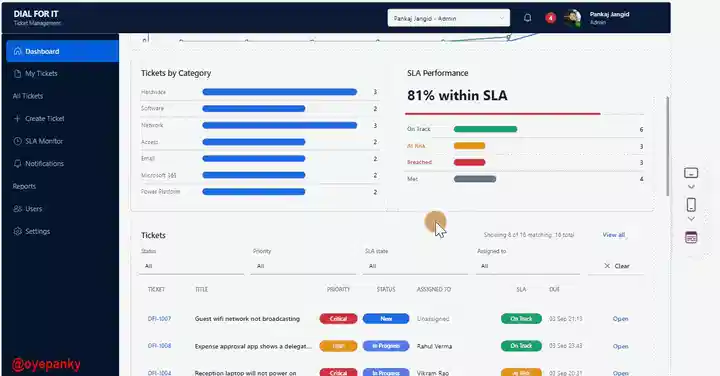
Task: Open ticket link DFI-1007
Action: [x=159, y=318]
